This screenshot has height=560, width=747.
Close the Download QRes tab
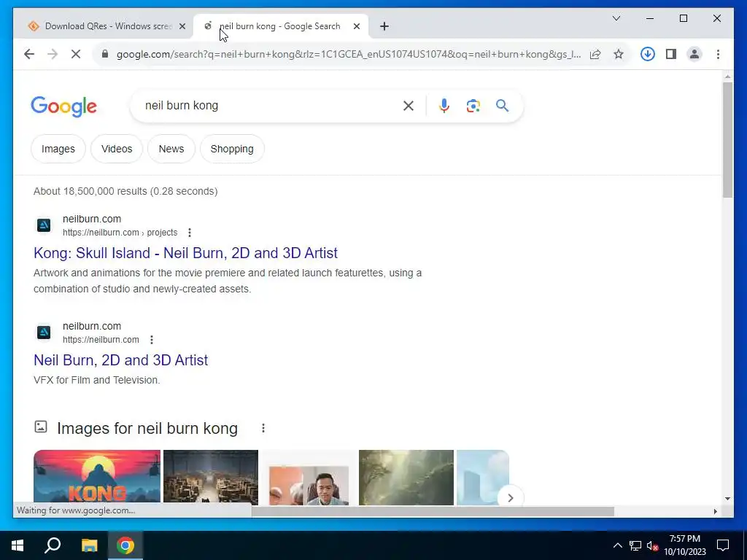click(x=182, y=26)
